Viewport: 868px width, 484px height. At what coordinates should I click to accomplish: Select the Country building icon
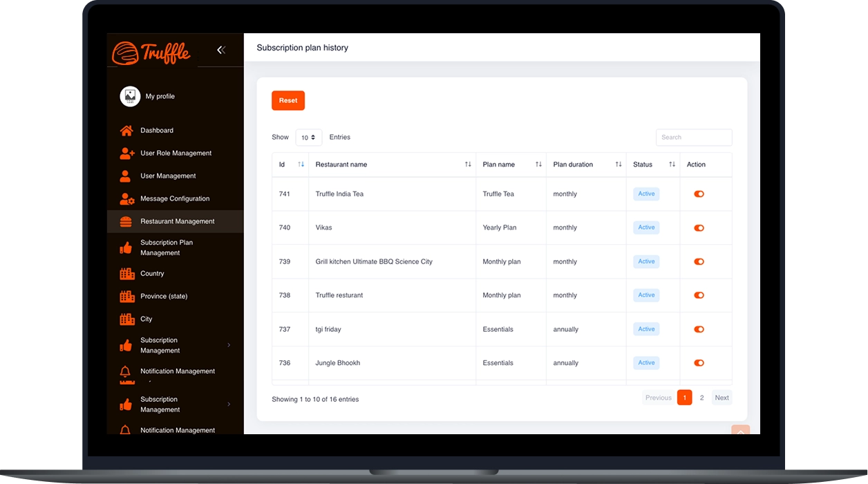point(127,273)
